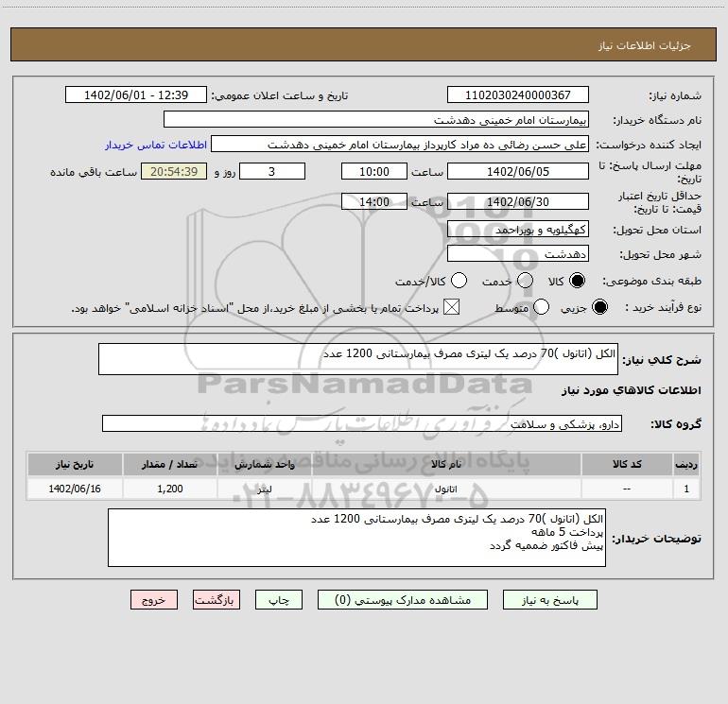Click the price validity date 1402/06/30

point(518,201)
